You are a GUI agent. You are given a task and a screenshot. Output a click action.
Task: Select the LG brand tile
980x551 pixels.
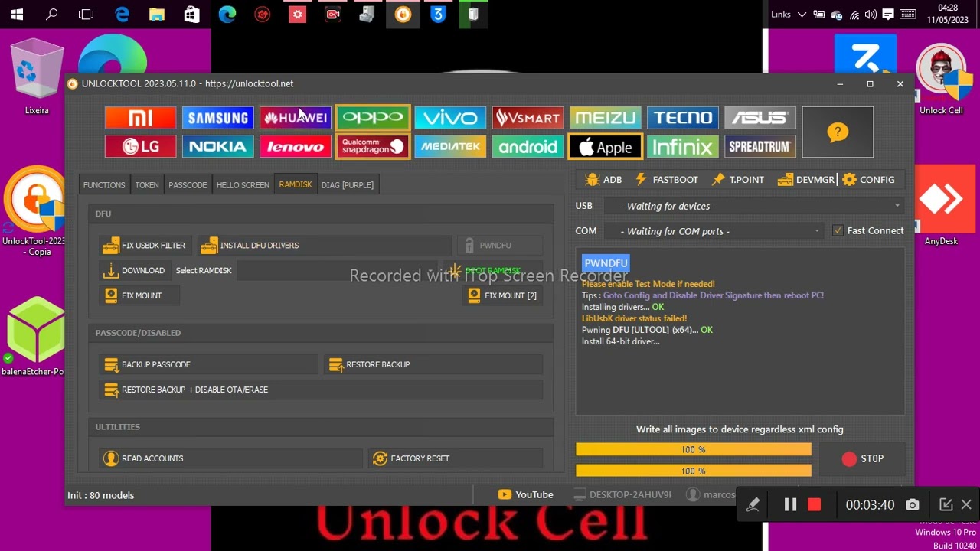coord(140,146)
